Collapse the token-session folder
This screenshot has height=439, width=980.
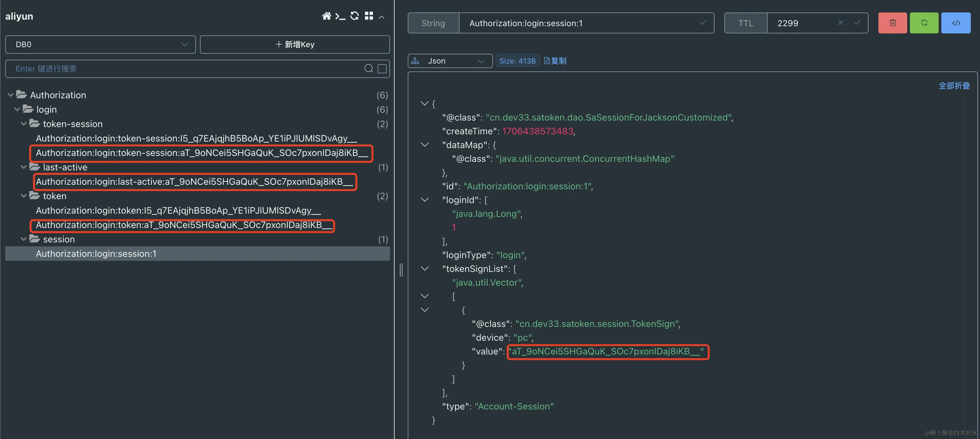point(24,124)
